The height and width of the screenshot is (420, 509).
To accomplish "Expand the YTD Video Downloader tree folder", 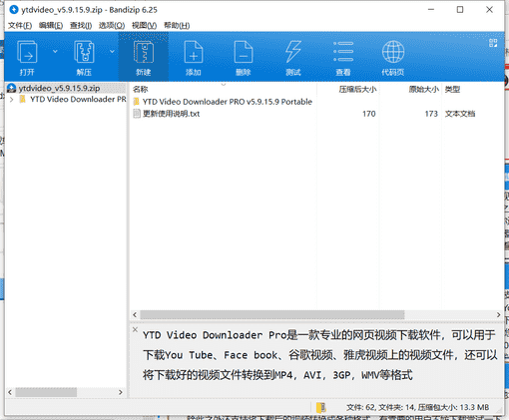I will pyautogui.click(x=12, y=99).
